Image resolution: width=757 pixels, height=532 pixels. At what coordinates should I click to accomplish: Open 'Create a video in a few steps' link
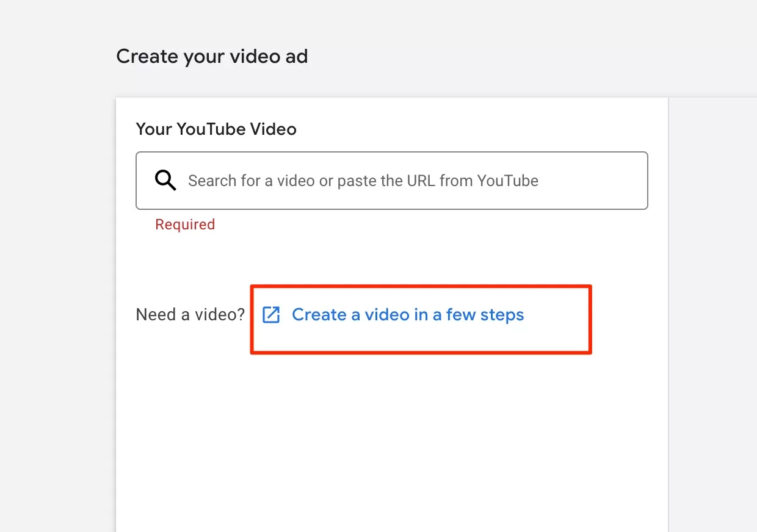(408, 315)
